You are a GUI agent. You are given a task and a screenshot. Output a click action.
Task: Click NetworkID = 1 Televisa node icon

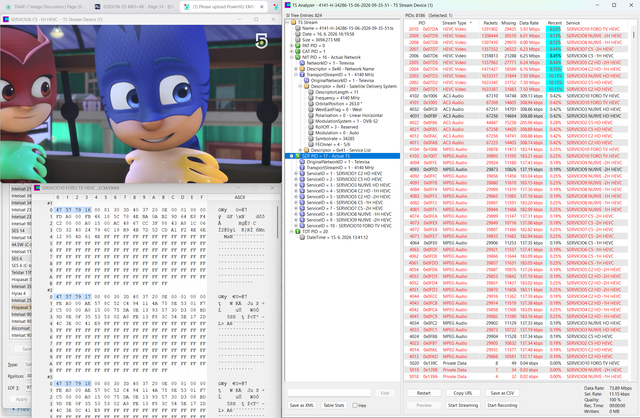click(302, 63)
